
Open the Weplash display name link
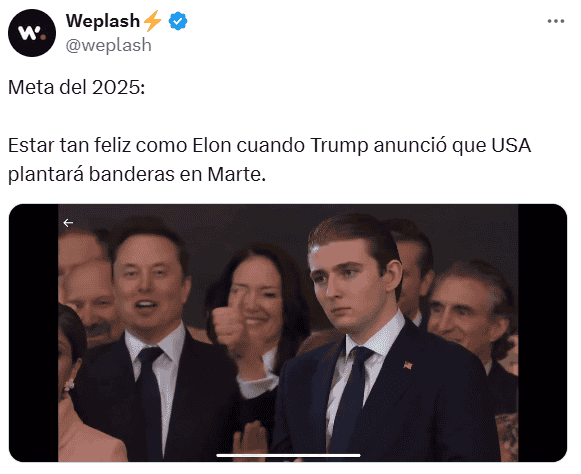pyautogui.click(x=103, y=21)
